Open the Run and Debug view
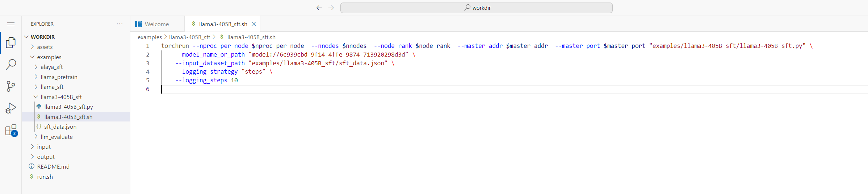868x194 pixels. pyautogui.click(x=11, y=108)
